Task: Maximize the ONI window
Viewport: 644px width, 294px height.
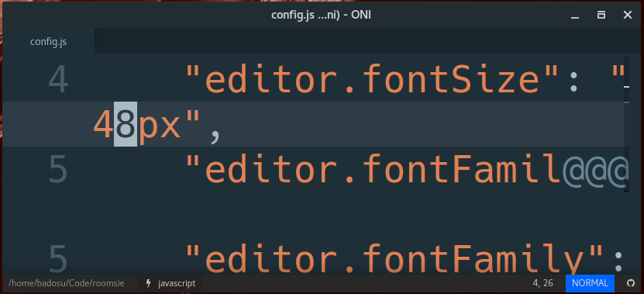Action: [601, 16]
